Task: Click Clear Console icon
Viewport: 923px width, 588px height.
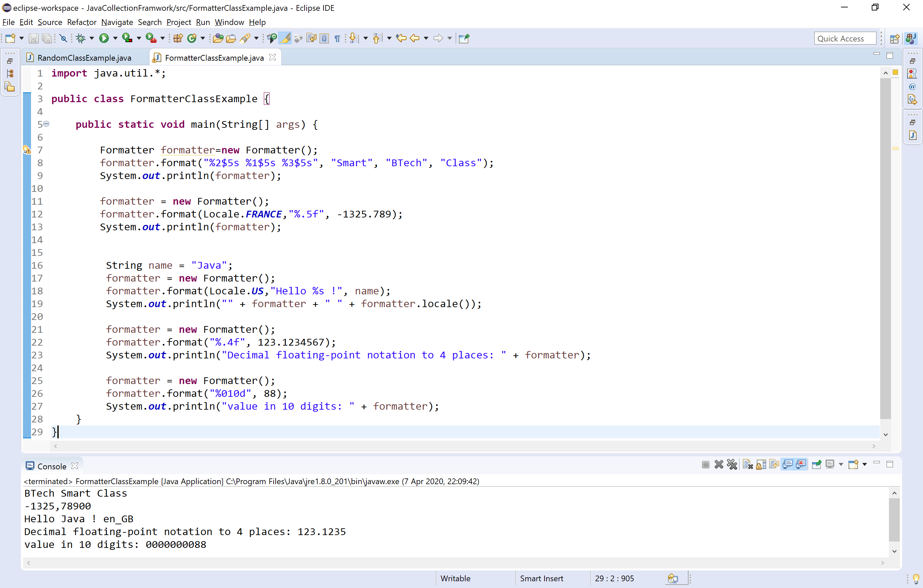Action: point(748,465)
